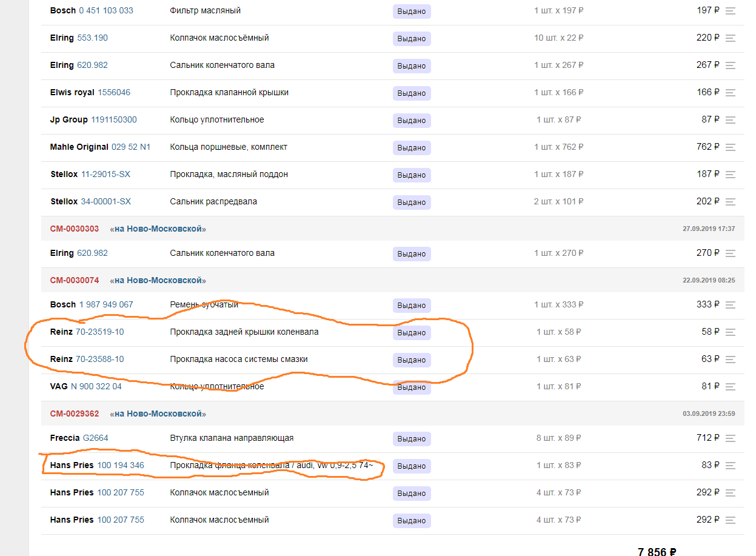This screenshot has width=756, height=556.
Task: Open part number 1556046
Action: [x=114, y=92]
